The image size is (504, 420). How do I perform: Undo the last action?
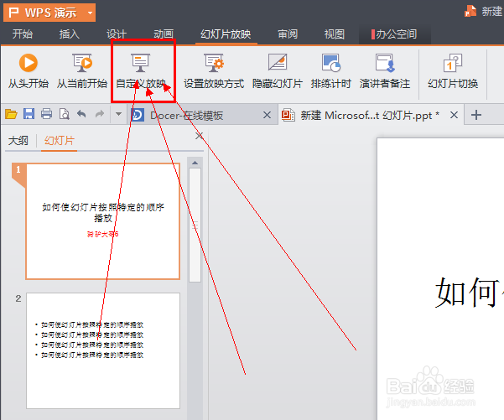(81, 114)
